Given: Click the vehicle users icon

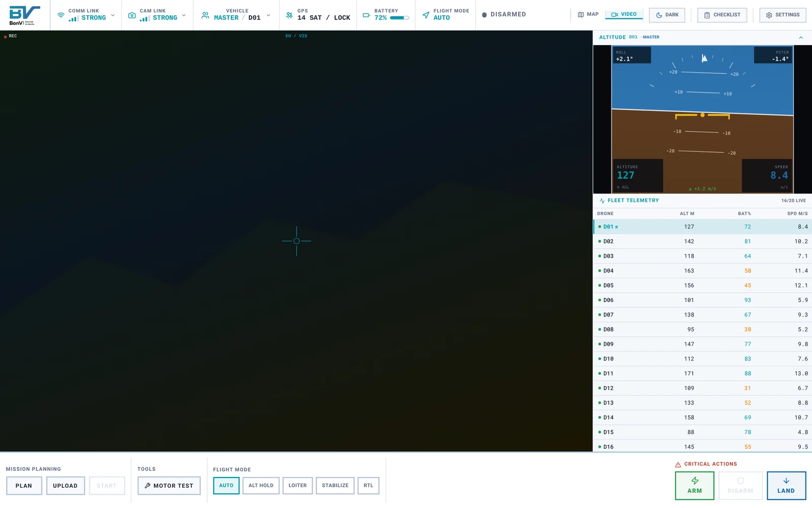Looking at the screenshot, I should [205, 15].
